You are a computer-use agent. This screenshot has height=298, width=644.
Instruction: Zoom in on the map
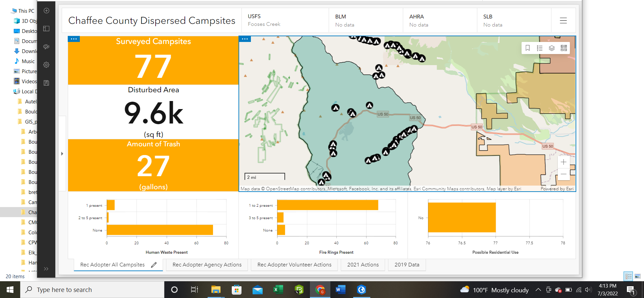[x=563, y=162]
